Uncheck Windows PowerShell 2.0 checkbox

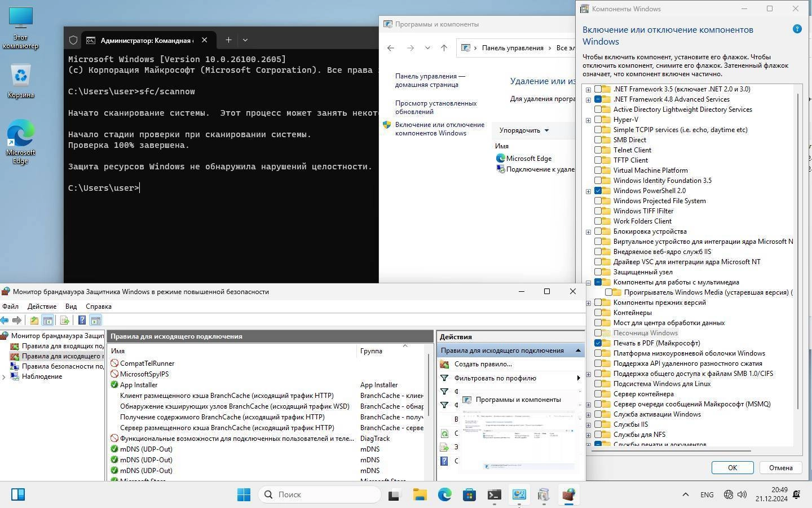pyautogui.click(x=598, y=191)
